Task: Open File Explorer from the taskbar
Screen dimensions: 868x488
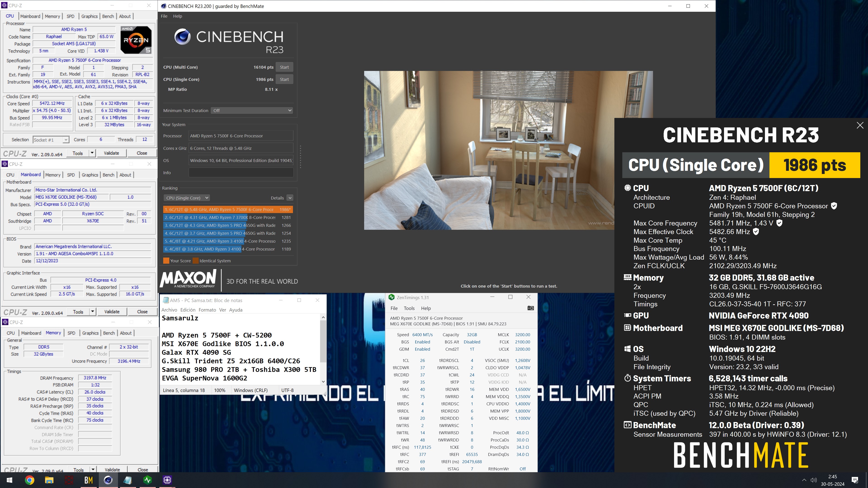Action: click(49, 480)
